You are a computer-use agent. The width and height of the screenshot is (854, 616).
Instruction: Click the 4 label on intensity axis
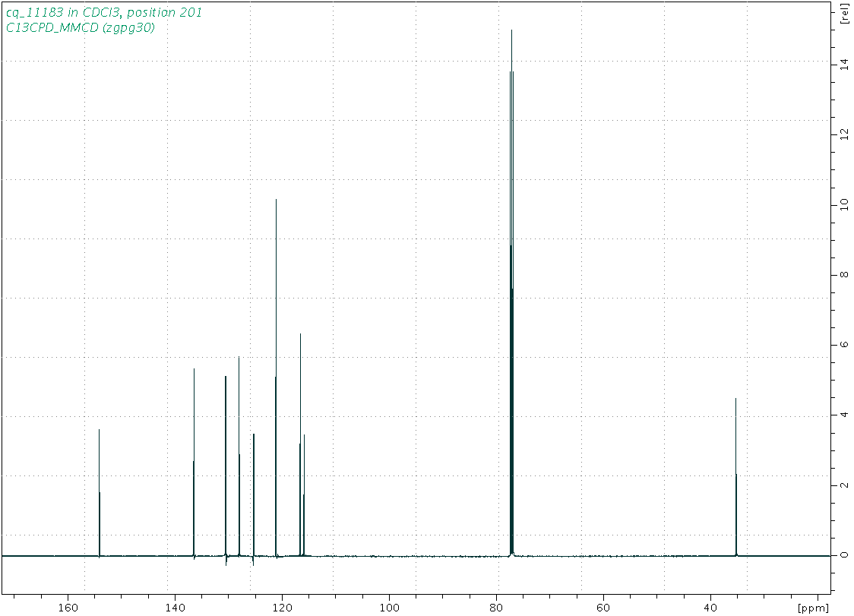844,415
